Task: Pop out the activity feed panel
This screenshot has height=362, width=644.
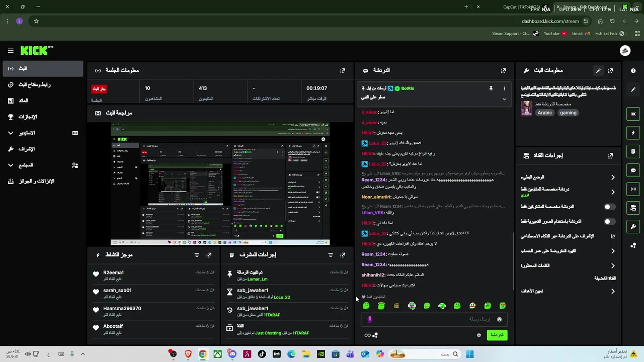Action: [x=209, y=255]
